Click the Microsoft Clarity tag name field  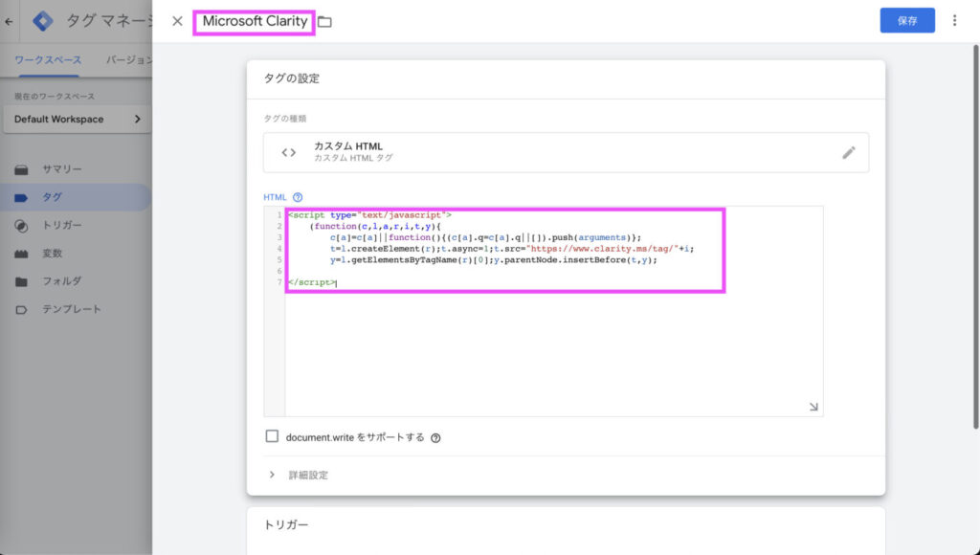pos(254,21)
